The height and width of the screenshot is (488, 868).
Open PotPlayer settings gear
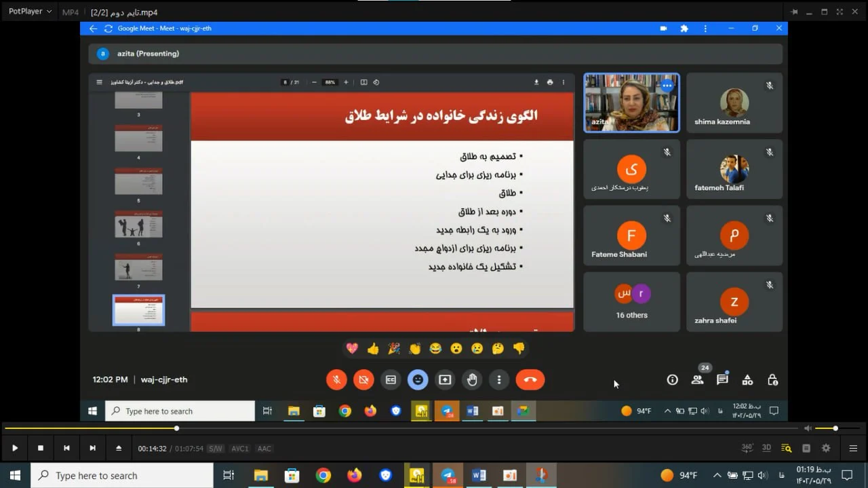(x=826, y=448)
